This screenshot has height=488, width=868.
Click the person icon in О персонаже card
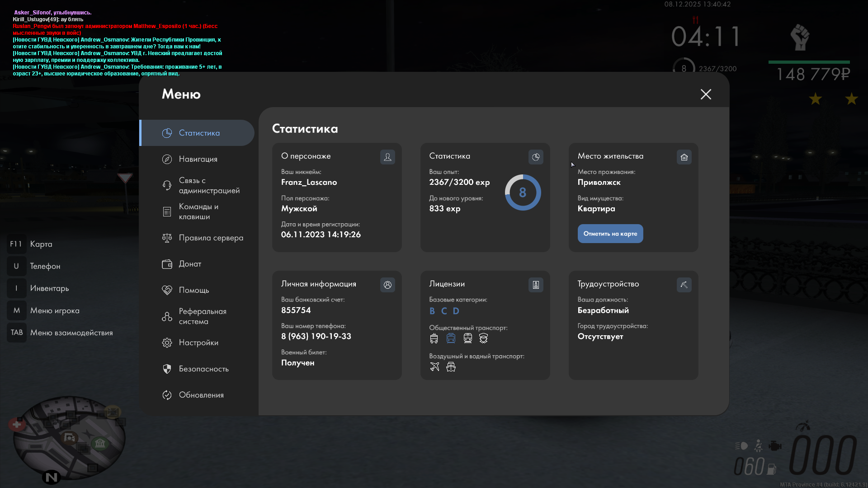387,157
